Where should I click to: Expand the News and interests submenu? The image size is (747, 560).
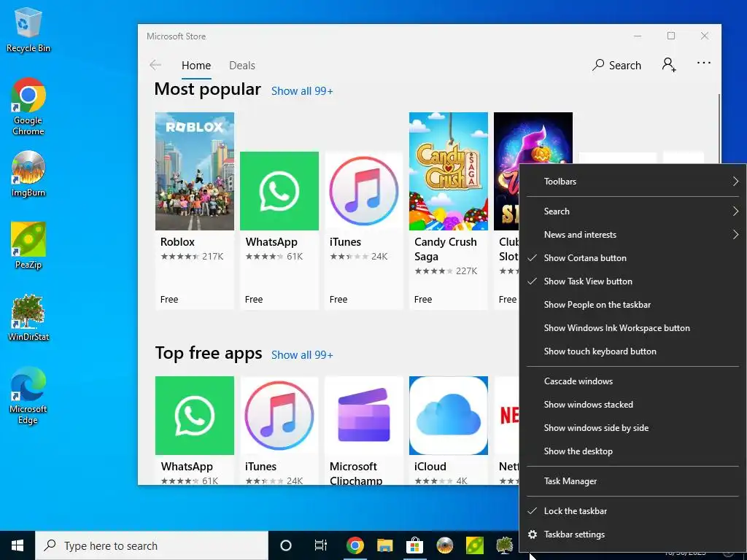(x=632, y=235)
